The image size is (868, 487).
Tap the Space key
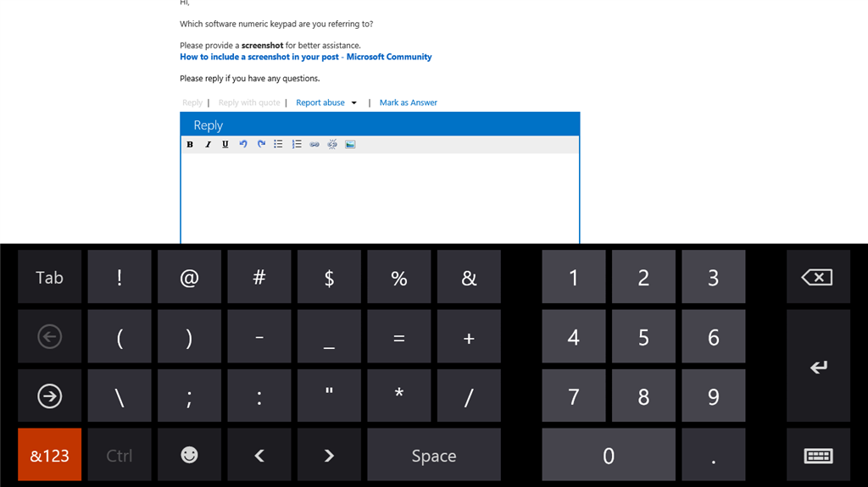tap(434, 455)
